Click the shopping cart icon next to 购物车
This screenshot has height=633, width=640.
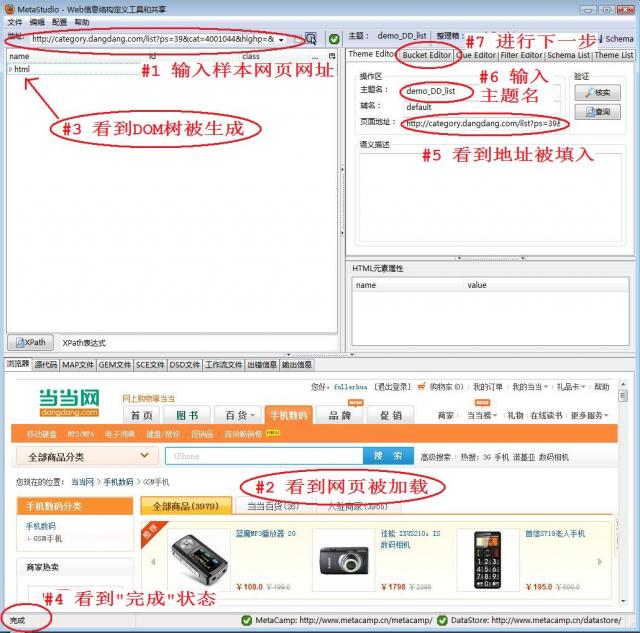[421, 386]
